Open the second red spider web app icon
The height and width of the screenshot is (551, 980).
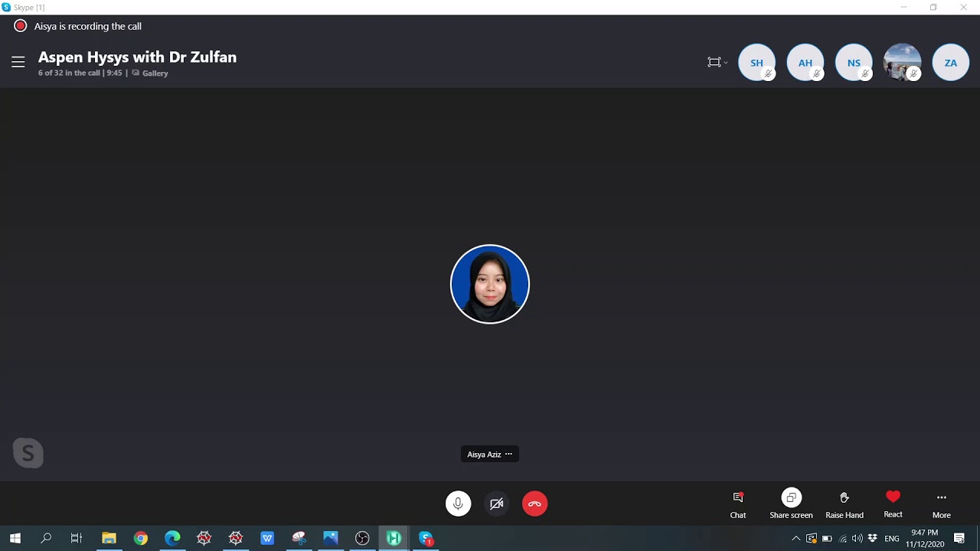click(236, 539)
